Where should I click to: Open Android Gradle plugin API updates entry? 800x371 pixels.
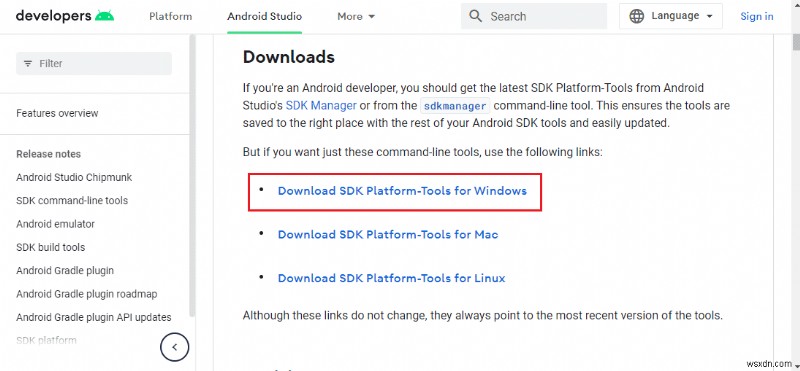pos(94,317)
